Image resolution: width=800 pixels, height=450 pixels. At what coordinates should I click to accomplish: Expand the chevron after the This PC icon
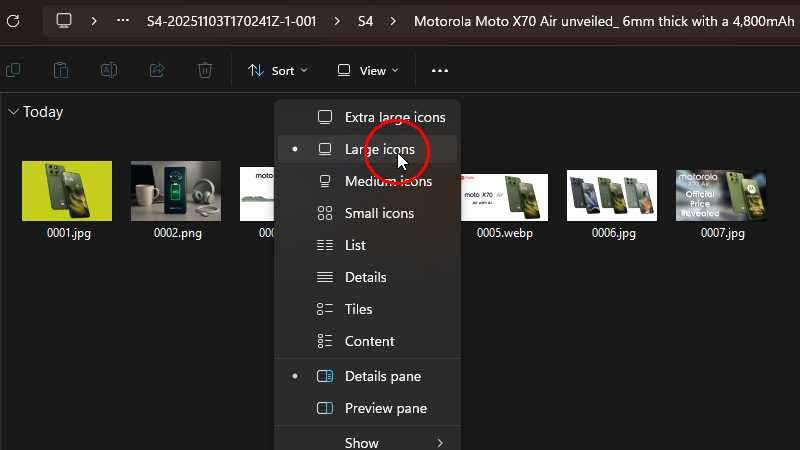(94, 21)
